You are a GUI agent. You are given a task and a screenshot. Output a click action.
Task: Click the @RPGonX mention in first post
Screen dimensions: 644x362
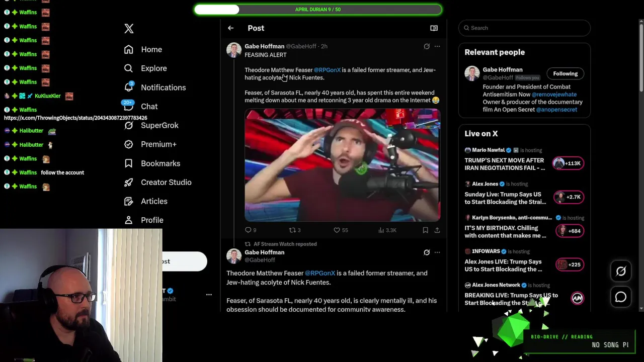[x=327, y=70]
